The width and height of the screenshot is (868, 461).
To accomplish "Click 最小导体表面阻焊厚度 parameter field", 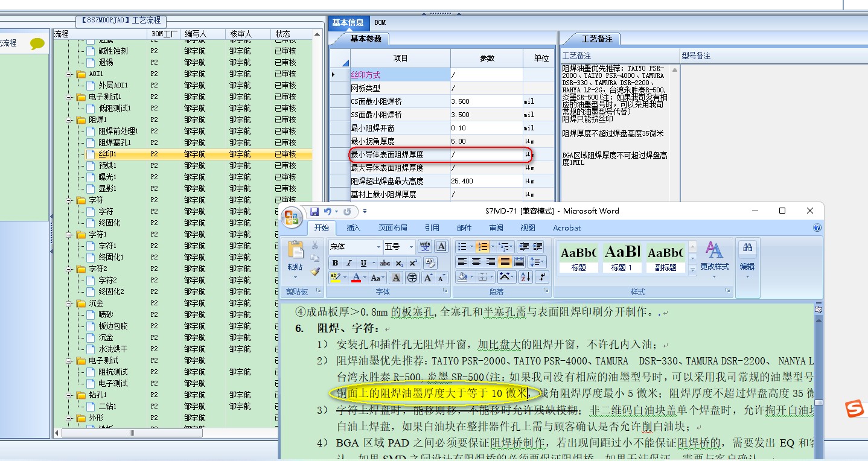I will 486,154.
